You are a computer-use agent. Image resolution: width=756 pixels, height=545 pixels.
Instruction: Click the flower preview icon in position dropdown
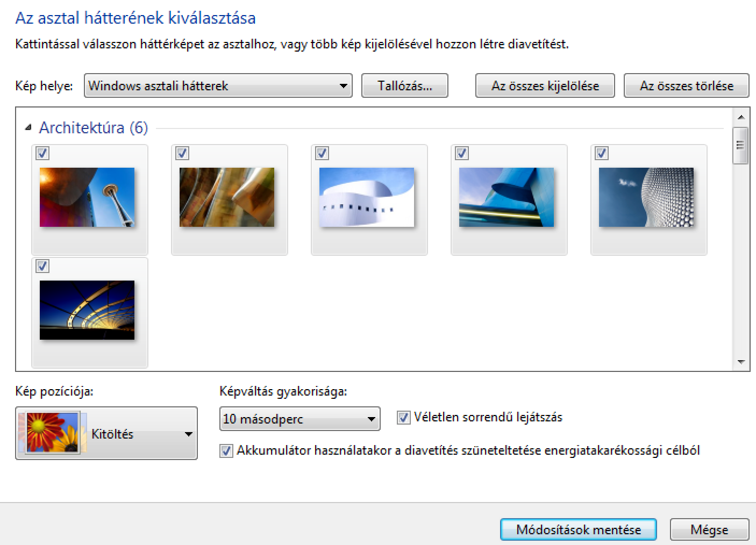[x=52, y=433]
